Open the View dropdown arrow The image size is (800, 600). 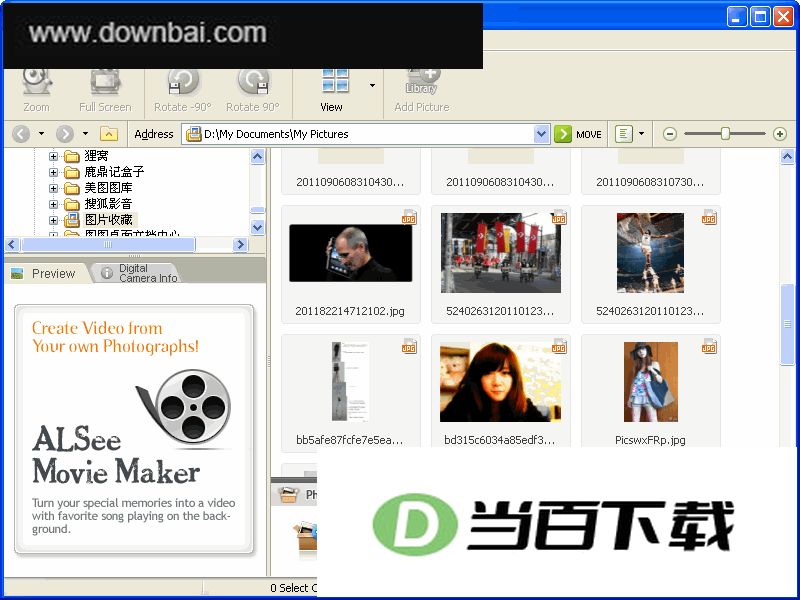pyautogui.click(x=372, y=85)
